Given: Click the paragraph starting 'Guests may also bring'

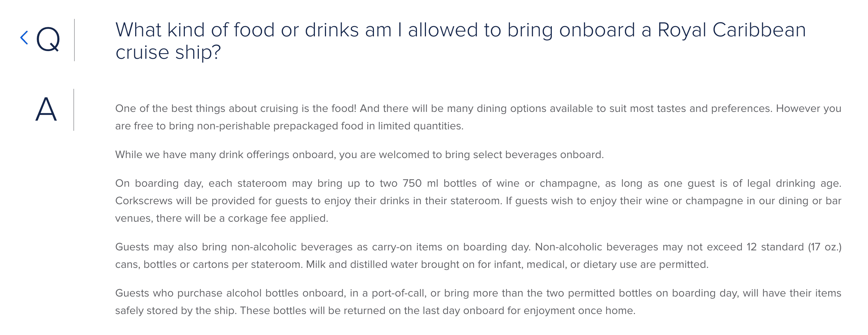Looking at the screenshot, I should 478,256.
